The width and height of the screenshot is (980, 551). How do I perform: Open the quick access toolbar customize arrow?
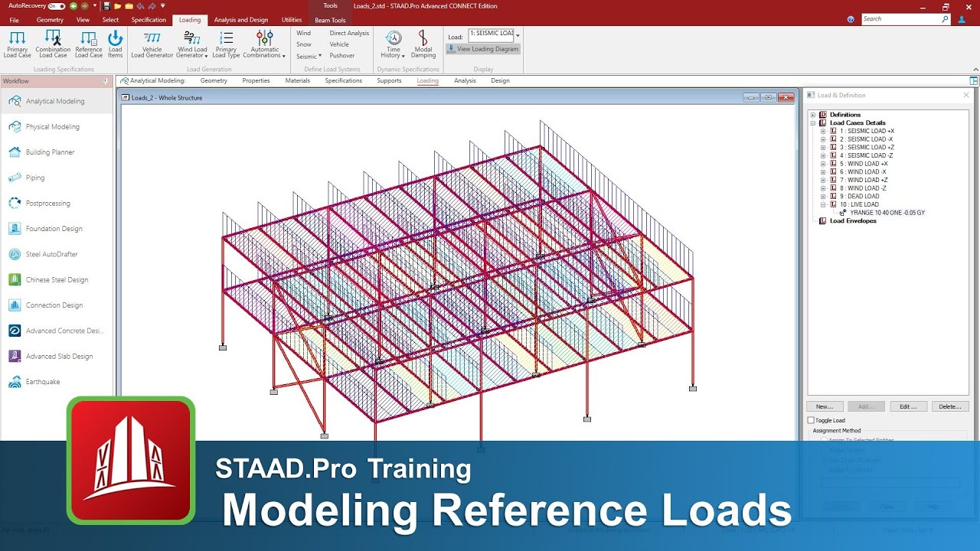point(163,6)
